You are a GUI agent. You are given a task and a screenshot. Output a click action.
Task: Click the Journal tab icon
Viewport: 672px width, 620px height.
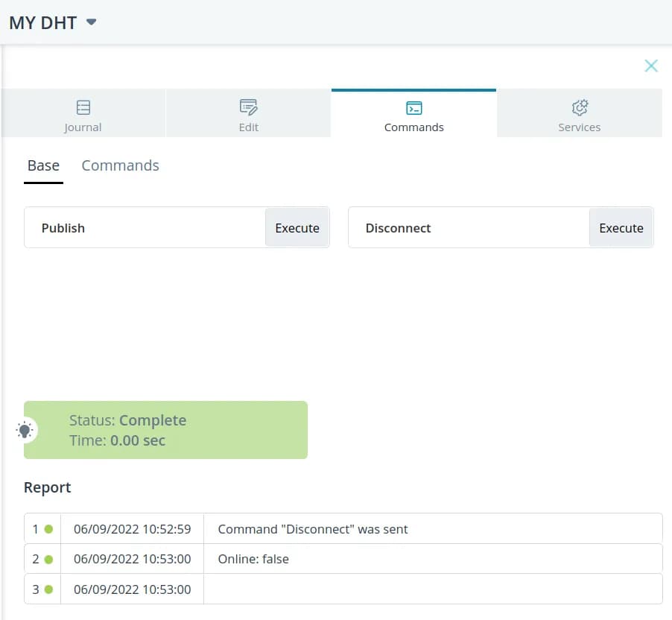[x=83, y=107]
